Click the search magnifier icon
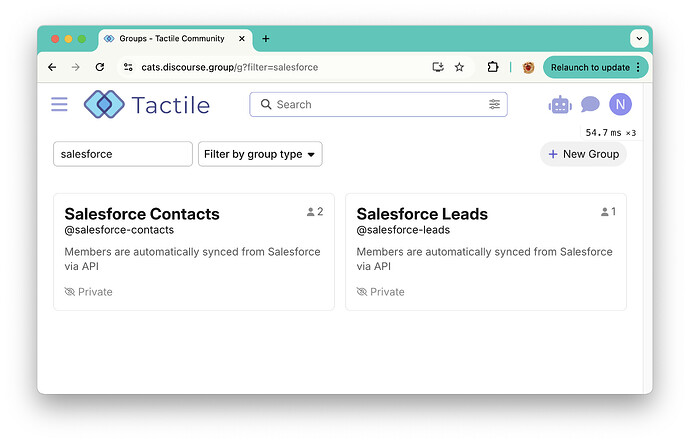 tap(266, 104)
